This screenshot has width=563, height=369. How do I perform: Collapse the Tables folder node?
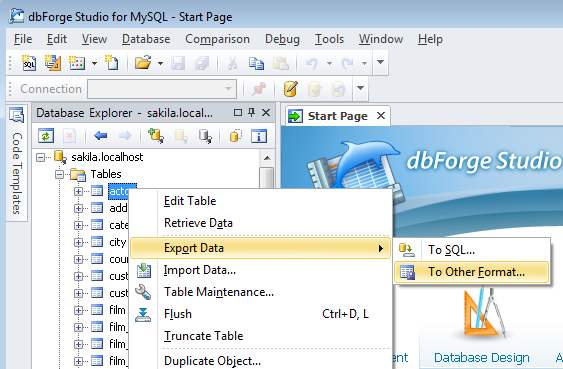[x=59, y=174]
